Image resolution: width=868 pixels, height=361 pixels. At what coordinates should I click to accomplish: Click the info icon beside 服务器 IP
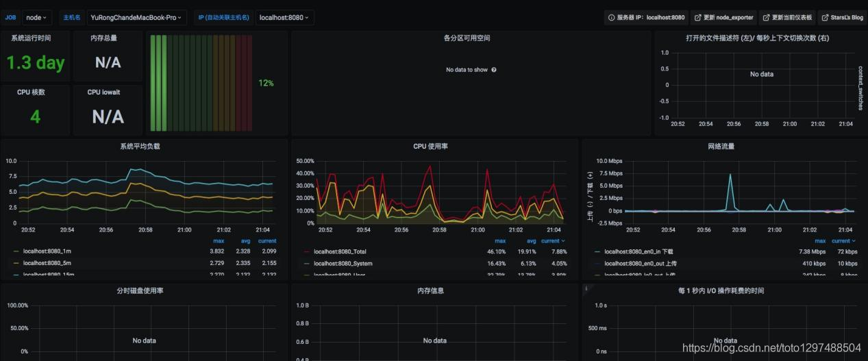tap(611, 17)
